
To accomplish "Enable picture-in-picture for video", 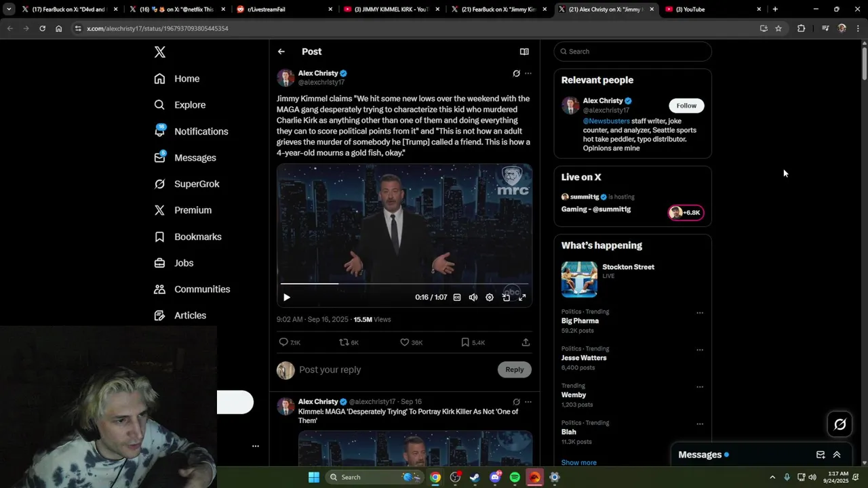I will click(506, 297).
